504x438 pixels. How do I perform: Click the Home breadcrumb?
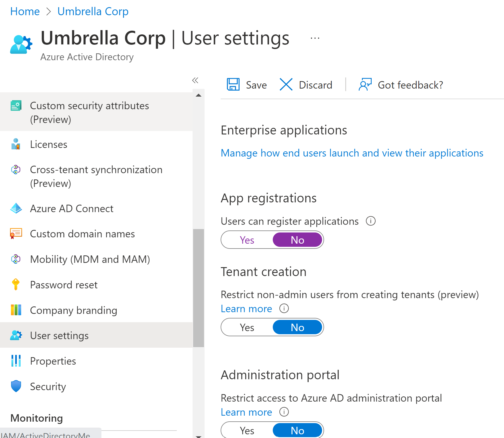25,11
